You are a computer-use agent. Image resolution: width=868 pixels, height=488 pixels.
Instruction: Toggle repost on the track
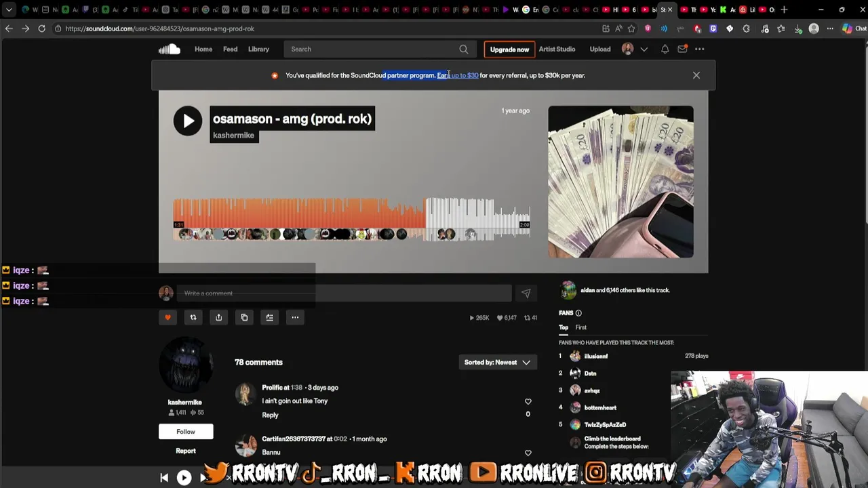tap(193, 317)
